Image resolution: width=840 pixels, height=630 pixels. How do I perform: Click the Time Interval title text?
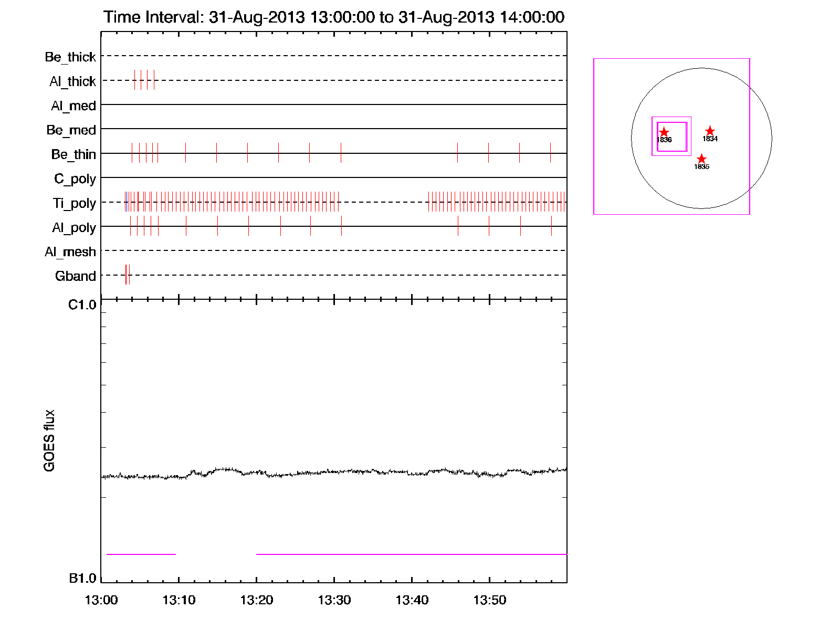[x=334, y=17]
